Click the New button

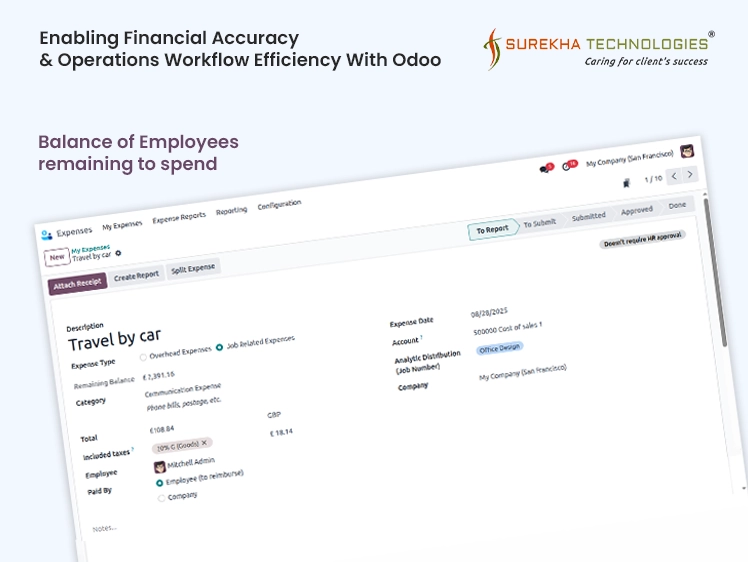[57, 257]
